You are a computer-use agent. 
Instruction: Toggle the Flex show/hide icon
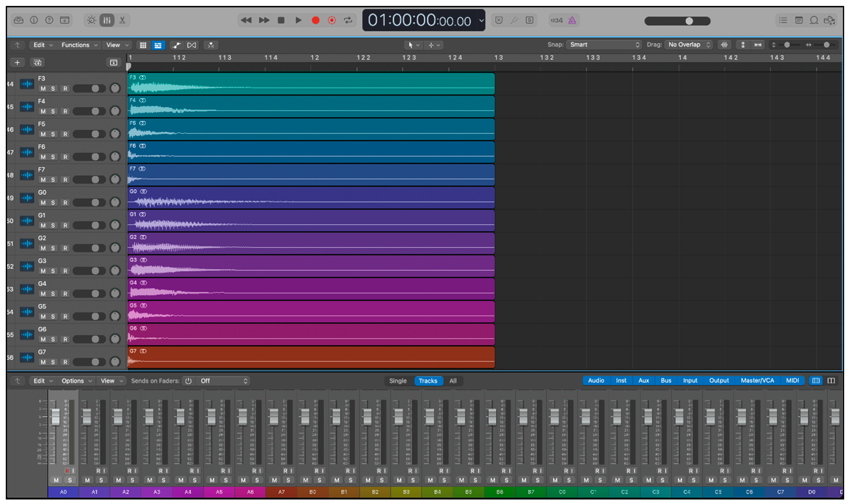pyautogui.click(x=192, y=45)
